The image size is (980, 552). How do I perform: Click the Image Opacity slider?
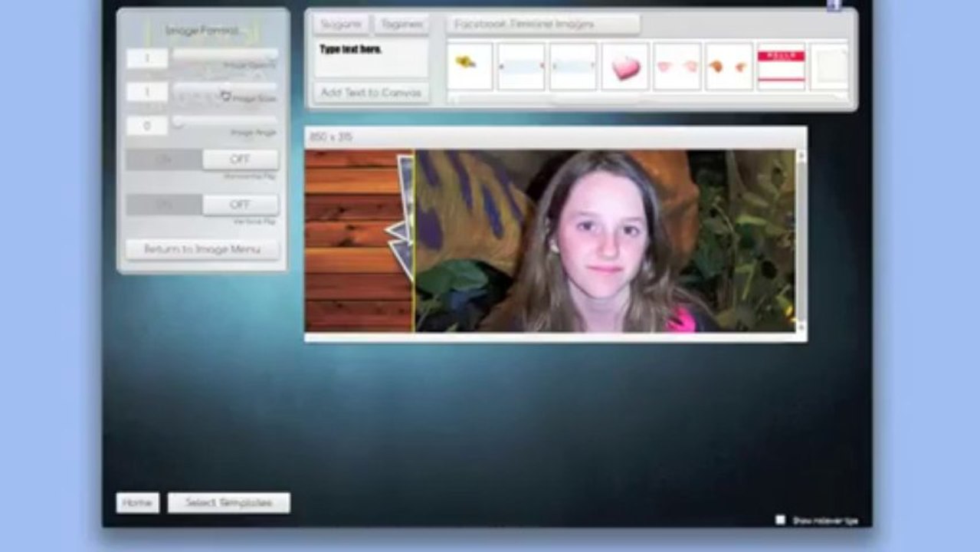225,55
